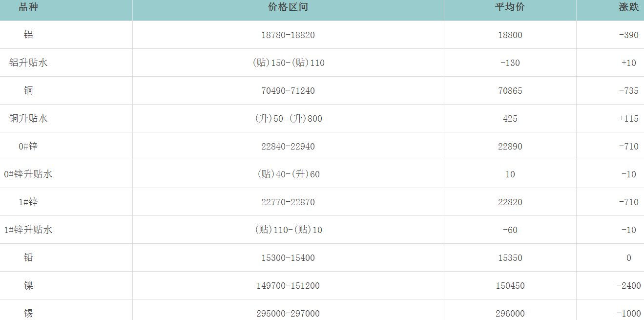This screenshot has width=644, height=320.
Task: Click the 平均价 column header
Action: pyautogui.click(x=510, y=7)
